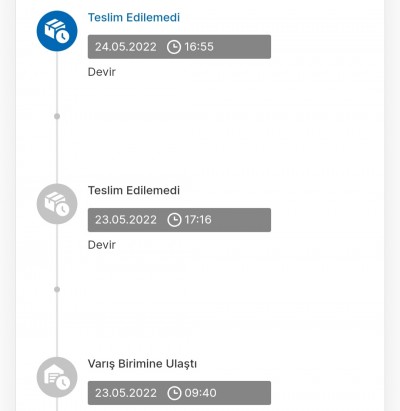Click the 24.05.2022 date text
The height and width of the screenshot is (411, 400).
pos(126,47)
